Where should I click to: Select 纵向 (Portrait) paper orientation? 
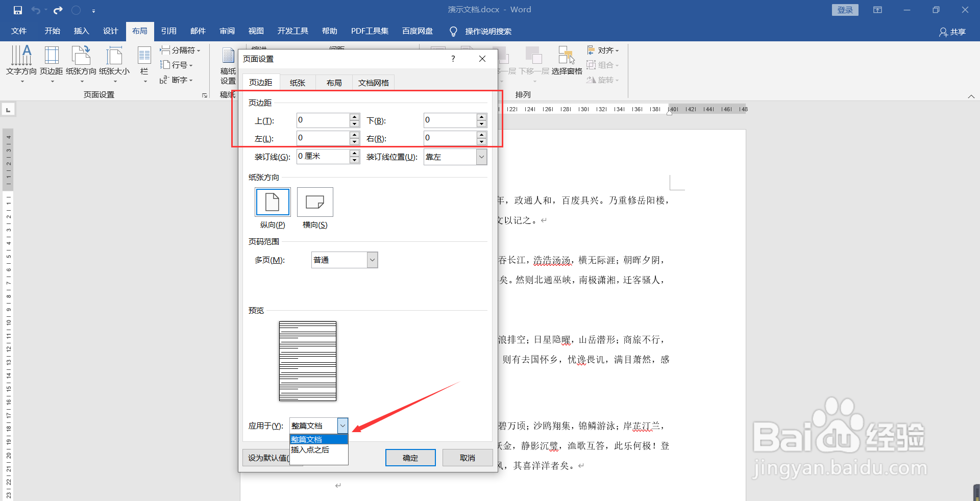point(272,202)
